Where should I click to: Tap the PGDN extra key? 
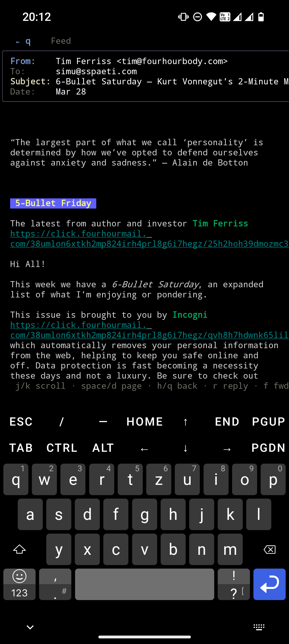[268, 448]
